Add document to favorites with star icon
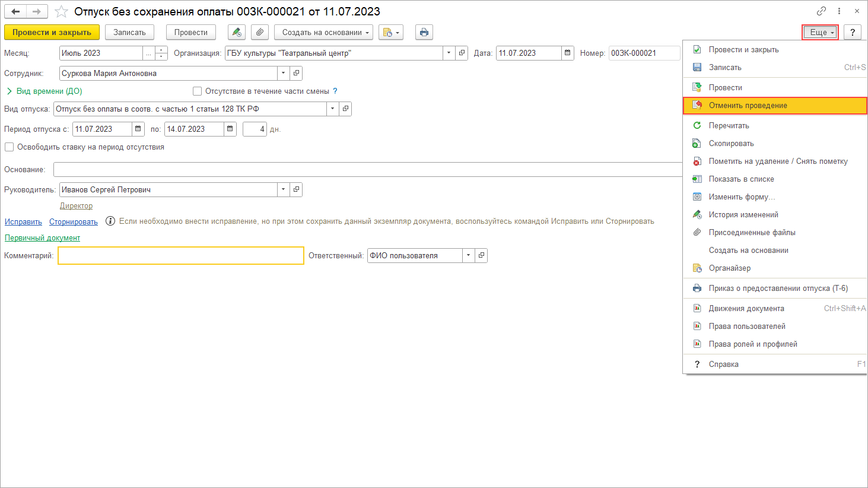868x488 pixels. coord(61,12)
